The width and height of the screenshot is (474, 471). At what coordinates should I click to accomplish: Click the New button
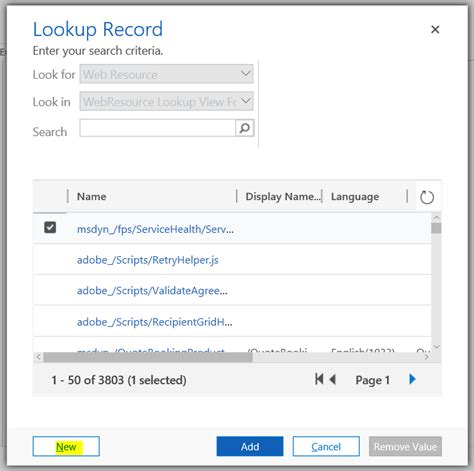[x=66, y=446]
